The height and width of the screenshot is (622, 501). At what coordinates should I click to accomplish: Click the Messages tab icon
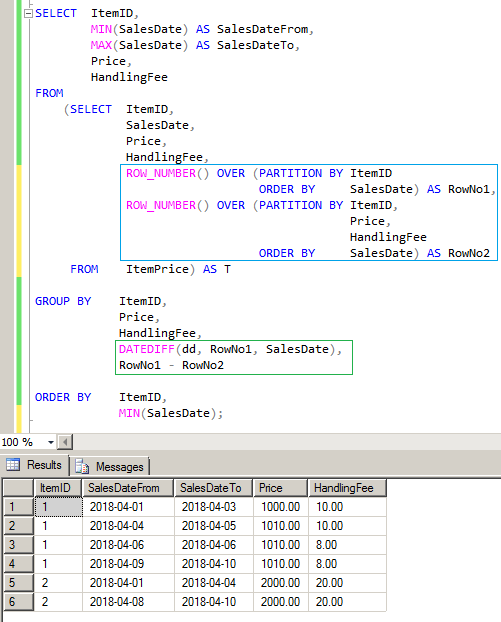click(x=82, y=466)
